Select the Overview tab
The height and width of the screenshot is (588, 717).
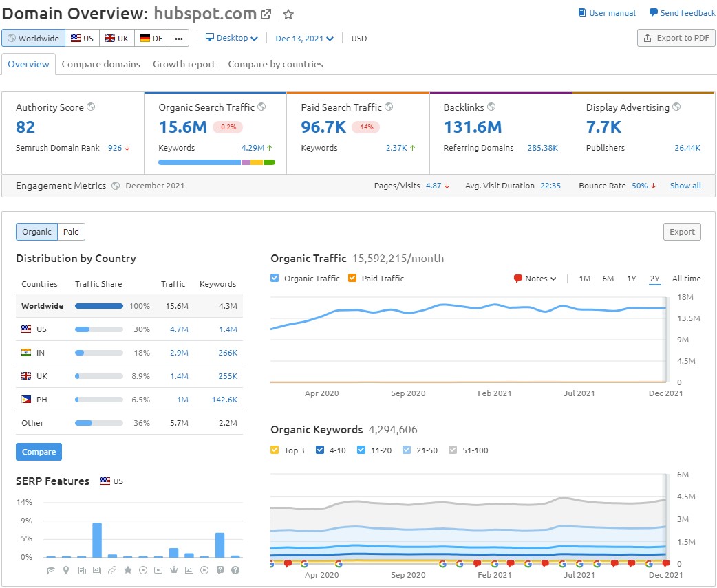28,64
